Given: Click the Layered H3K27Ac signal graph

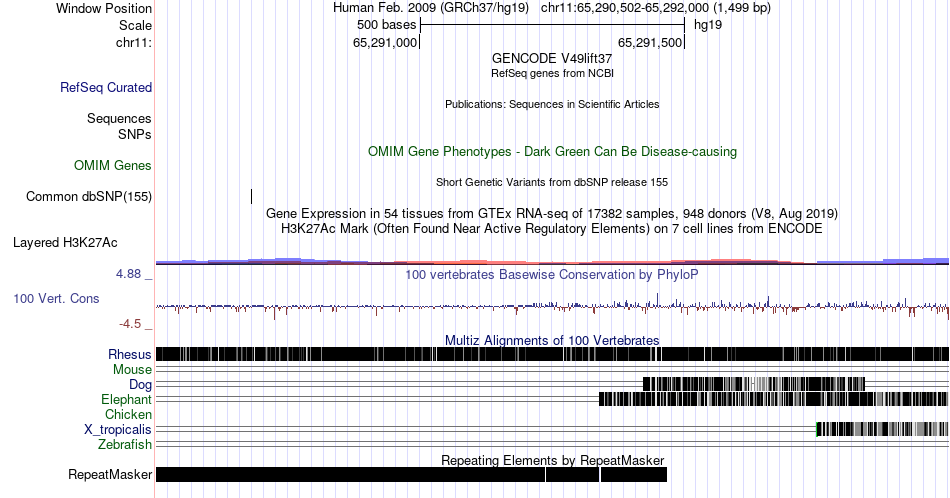Looking at the screenshot, I should (552, 262).
